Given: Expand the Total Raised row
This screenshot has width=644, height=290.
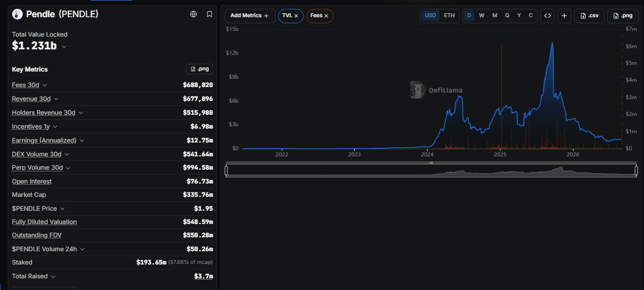Looking at the screenshot, I should point(53,277).
